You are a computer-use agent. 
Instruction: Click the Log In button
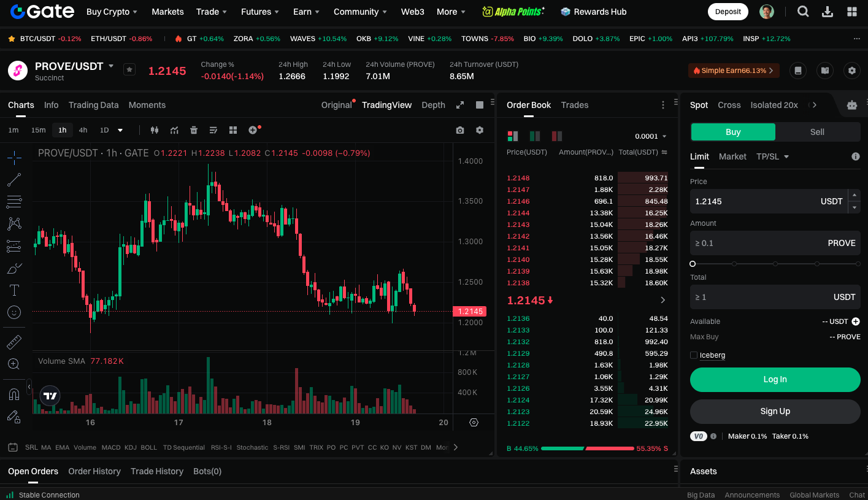click(775, 379)
